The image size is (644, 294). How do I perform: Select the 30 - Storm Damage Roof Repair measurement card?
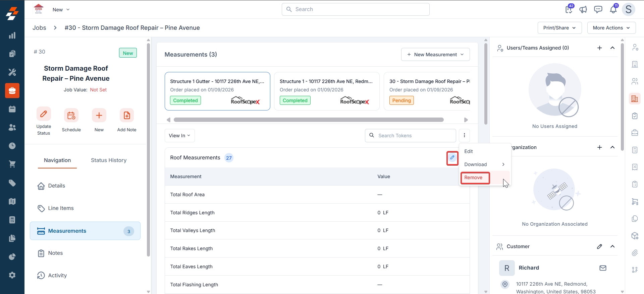(427, 91)
